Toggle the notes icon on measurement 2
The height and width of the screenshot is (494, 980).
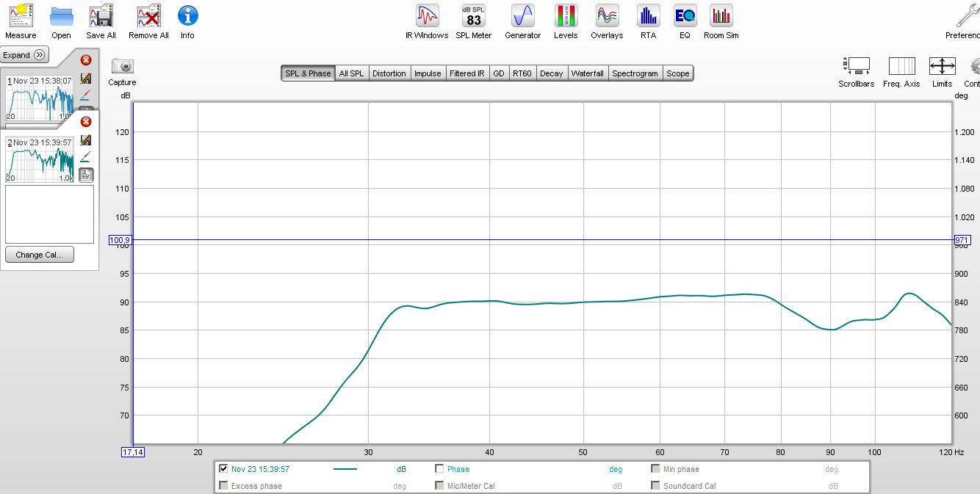point(86,175)
